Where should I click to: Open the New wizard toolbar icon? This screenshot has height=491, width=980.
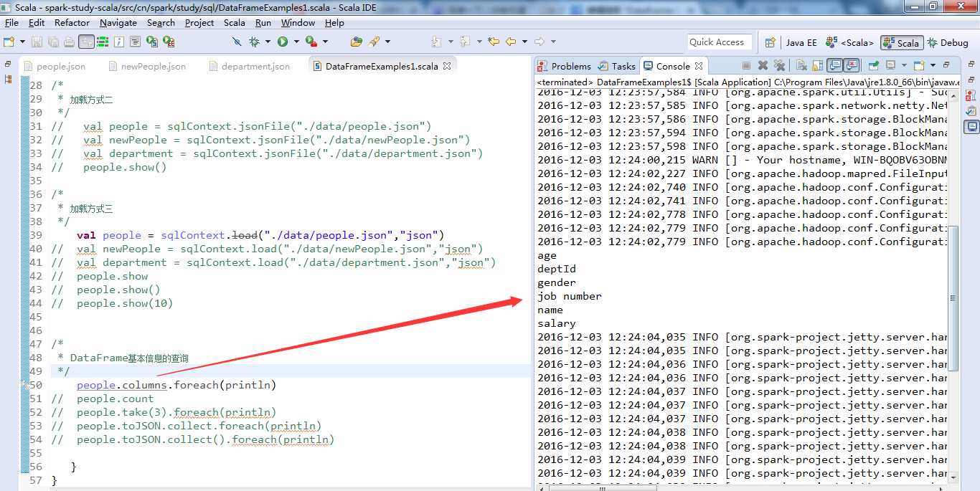point(9,42)
